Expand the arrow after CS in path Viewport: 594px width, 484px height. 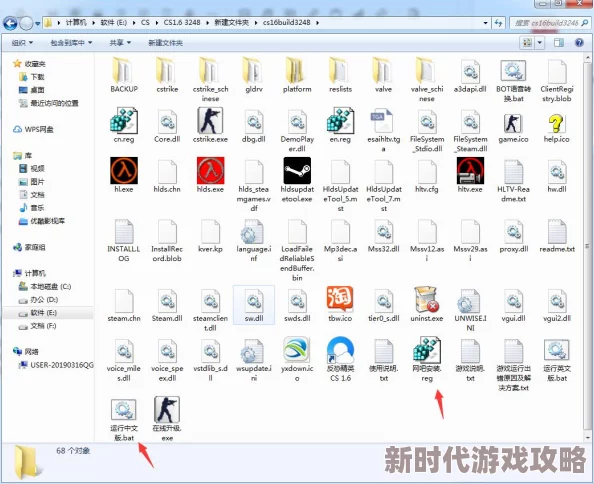pos(156,23)
